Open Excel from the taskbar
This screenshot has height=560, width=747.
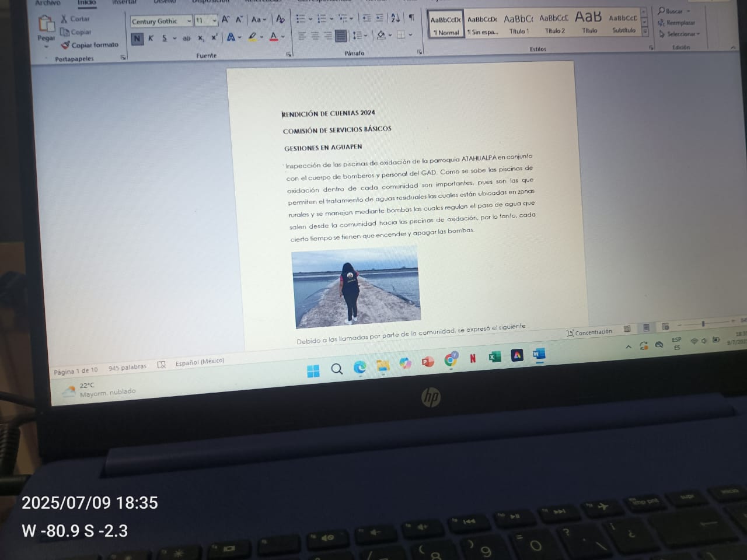point(494,356)
